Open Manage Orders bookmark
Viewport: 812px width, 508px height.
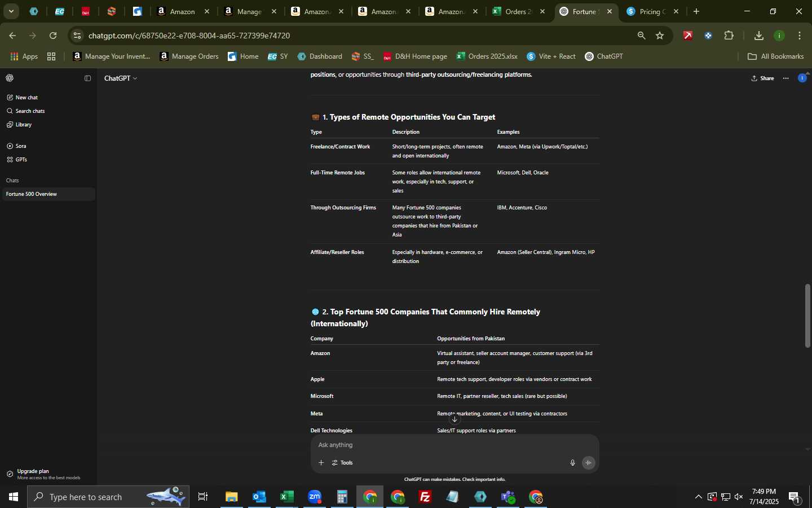[189, 56]
